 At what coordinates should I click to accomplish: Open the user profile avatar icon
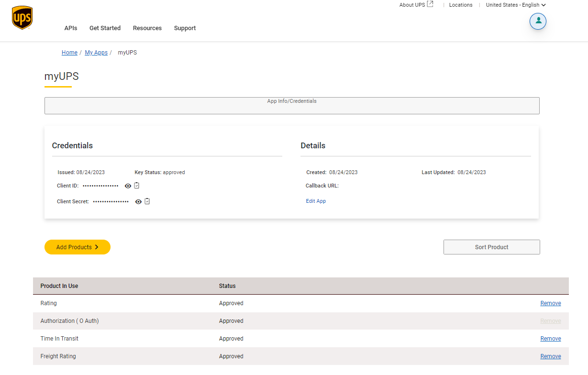(538, 21)
